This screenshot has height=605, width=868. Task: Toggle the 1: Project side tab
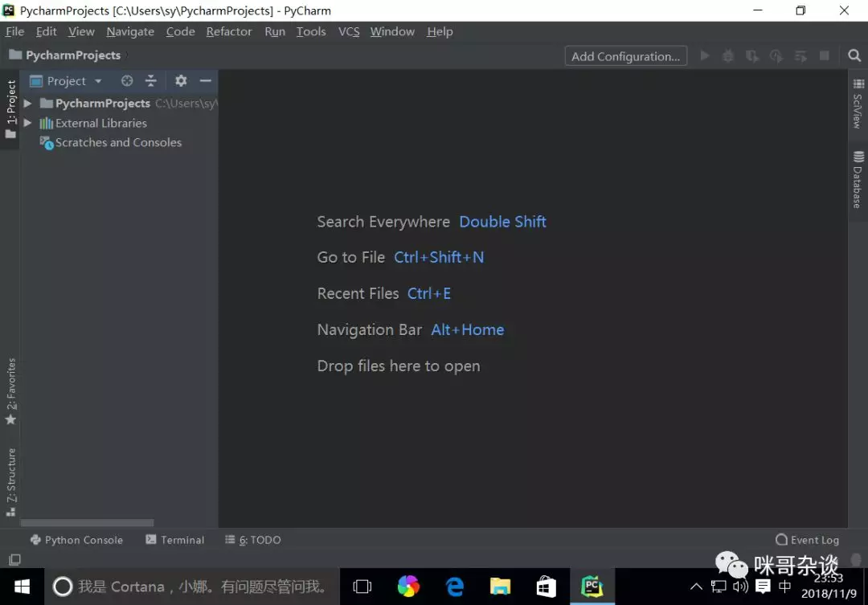click(10, 109)
